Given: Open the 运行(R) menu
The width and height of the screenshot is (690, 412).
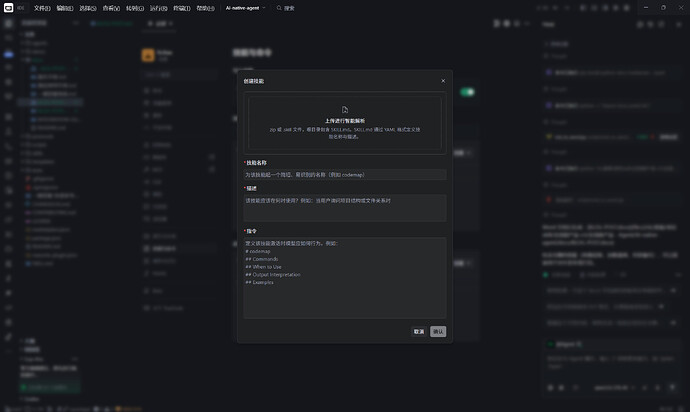Looking at the screenshot, I should click(158, 8).
